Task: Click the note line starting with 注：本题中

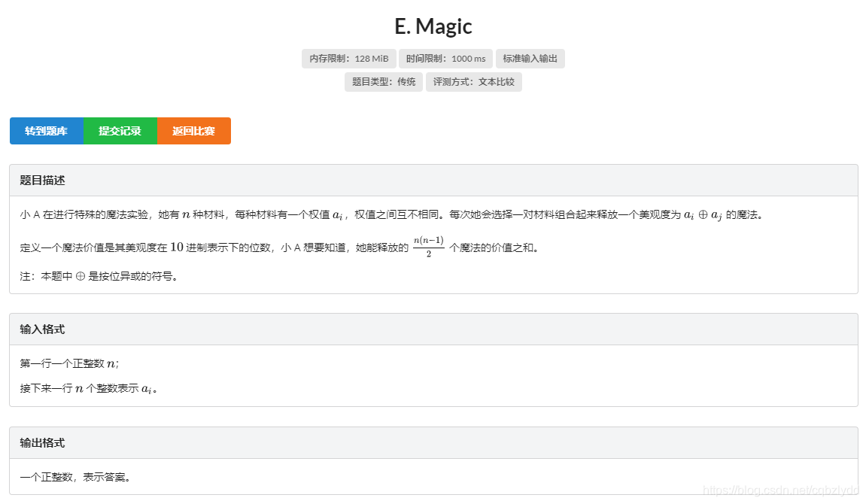Action: [x=99, y=276]
